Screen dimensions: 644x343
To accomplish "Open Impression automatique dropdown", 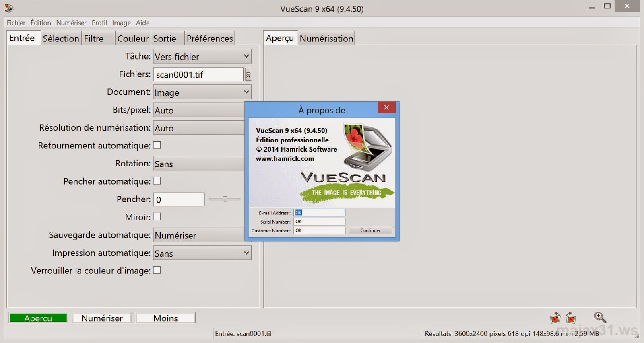I will tap(202, 253).
